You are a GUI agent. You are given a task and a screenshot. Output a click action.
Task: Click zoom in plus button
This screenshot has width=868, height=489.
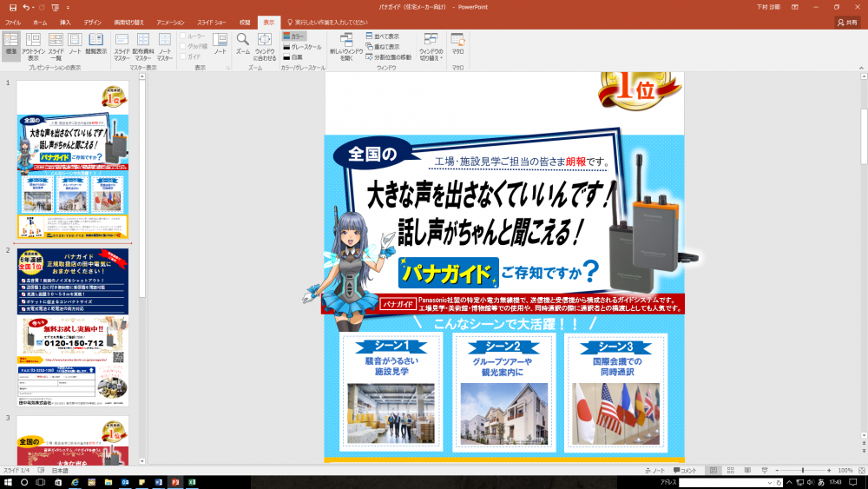(x=829, y=470)
